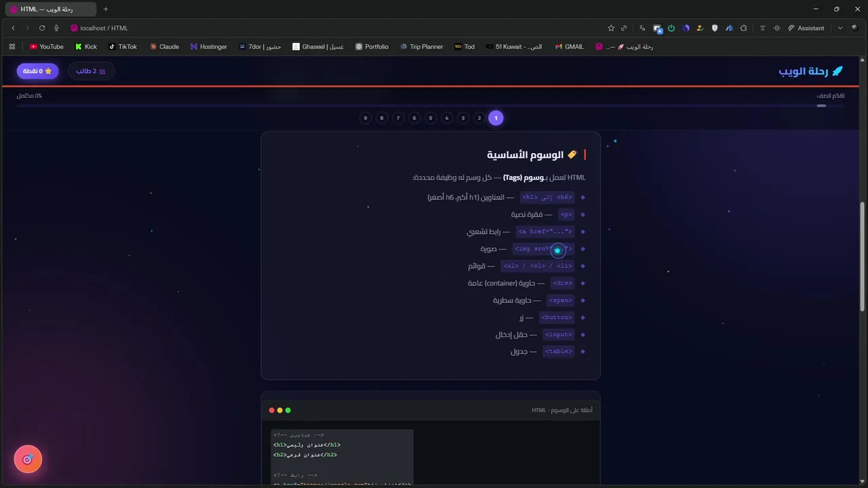Open the extensions puzzle piece icon
Image resolution: width=868 pixels, height=488 pixels.
744,28
